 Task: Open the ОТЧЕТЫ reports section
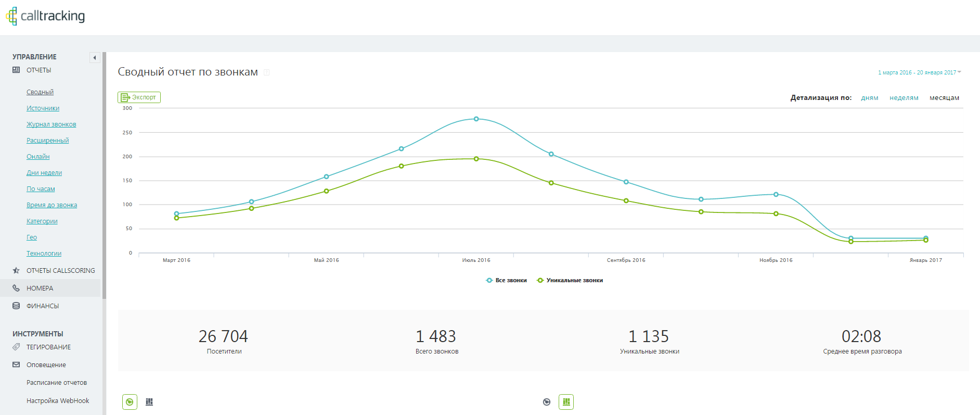click(39, 70)
